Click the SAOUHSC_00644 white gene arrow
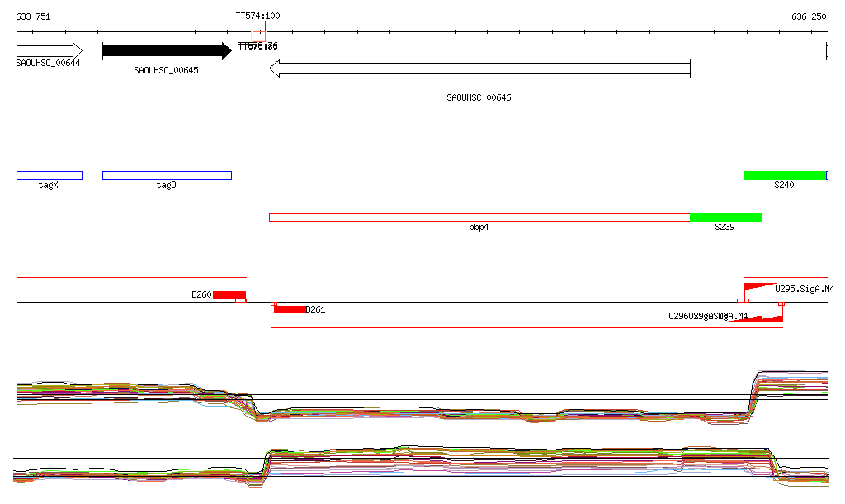This screenshot has height=504, width=845. click(49, 50)
